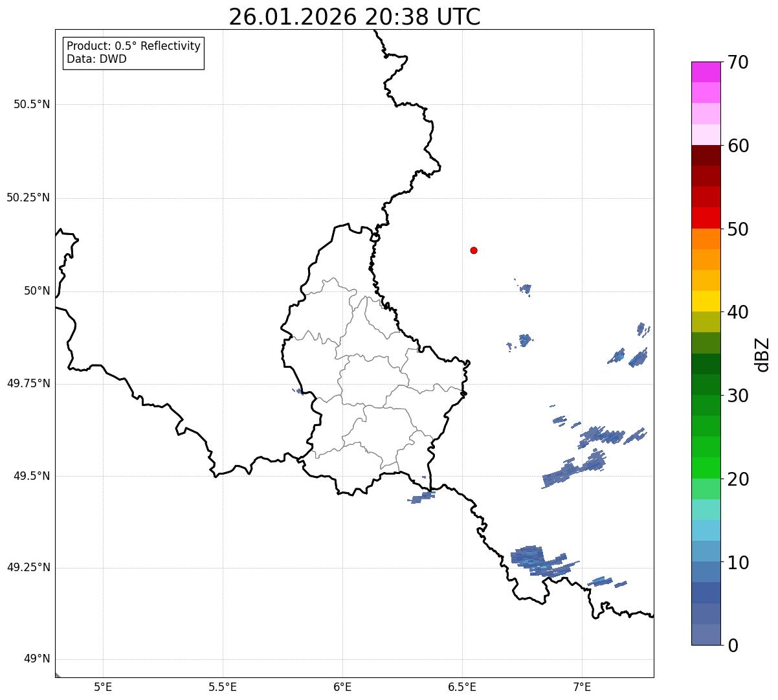Screen dimensions: 778x700
Task: Click the "Data: DWD" text
Action: point(96,59)
